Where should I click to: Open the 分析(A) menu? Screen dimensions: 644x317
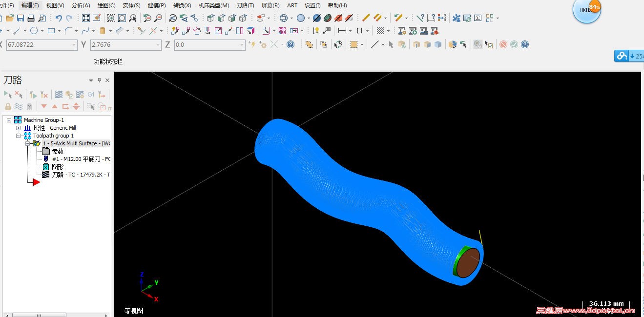point(81,5)
